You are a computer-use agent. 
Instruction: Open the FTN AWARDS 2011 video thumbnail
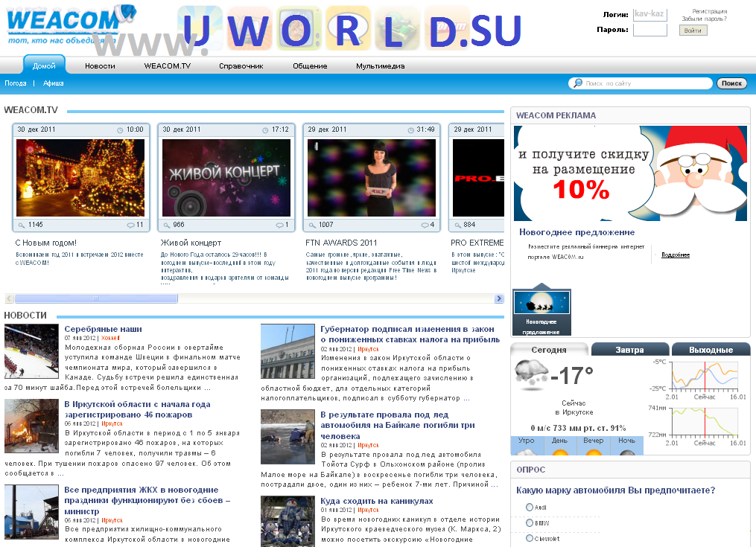[372, 178]
